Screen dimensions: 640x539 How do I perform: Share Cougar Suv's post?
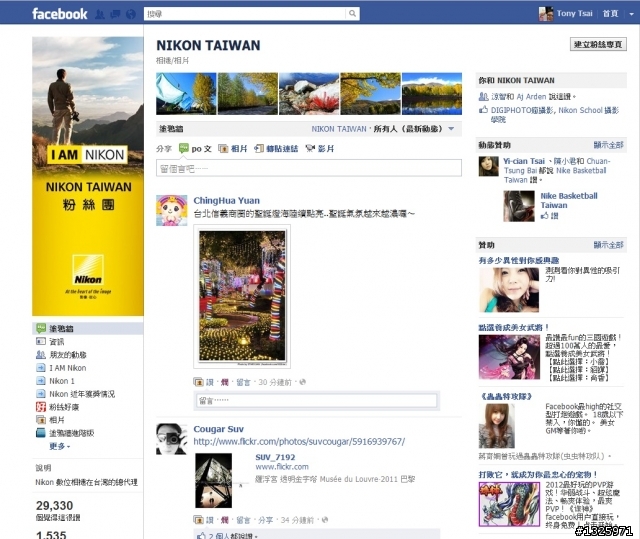coord(265,520)
